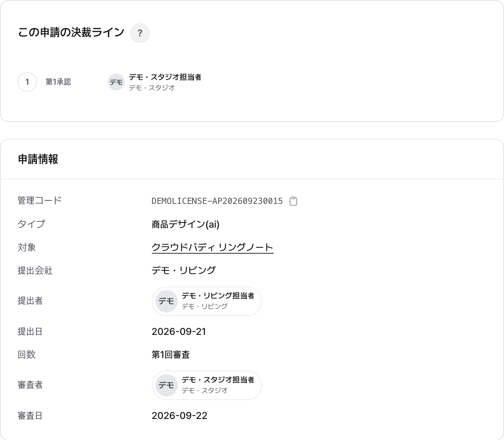
Task: Click the 対象 field label
Action: pos(27,247)
